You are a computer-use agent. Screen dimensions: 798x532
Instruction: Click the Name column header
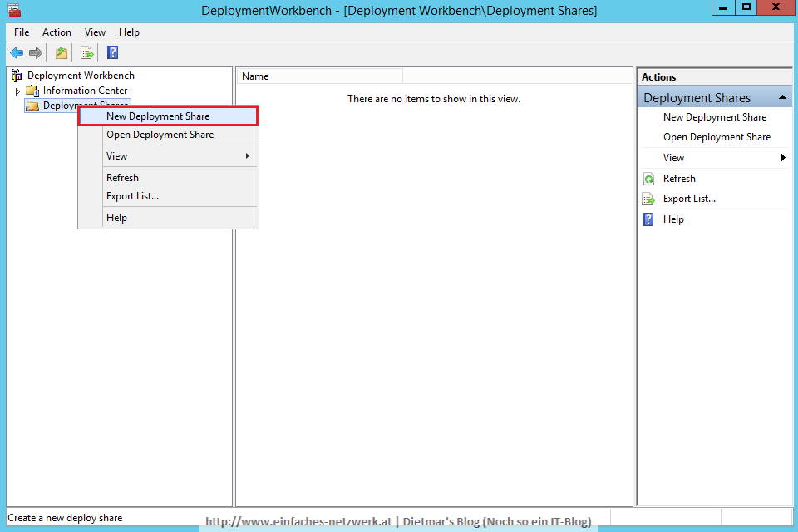point(320,76)
